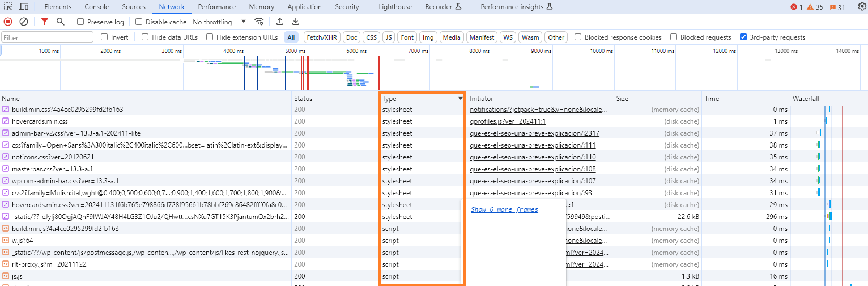This screenshot has width=868, height=286.
Task: Export HAR with download arrow icon
Action: click(x=295, y=22)
